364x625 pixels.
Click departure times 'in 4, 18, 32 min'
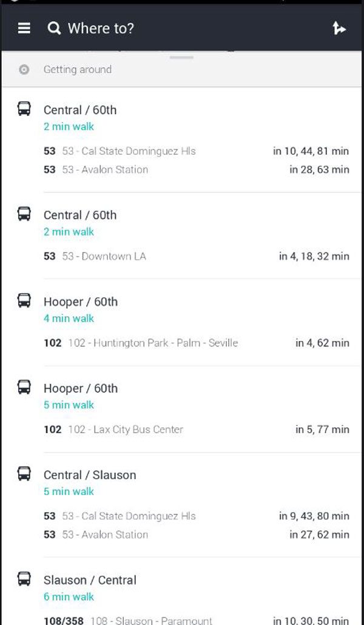coord(314,256)
